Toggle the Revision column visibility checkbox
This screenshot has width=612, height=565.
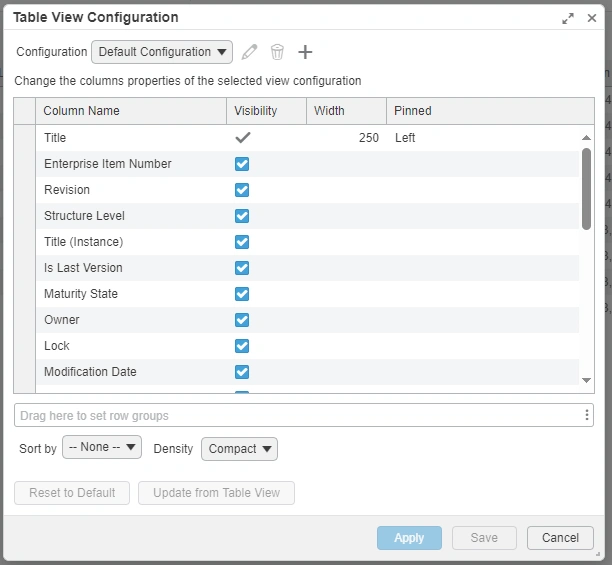242,190
